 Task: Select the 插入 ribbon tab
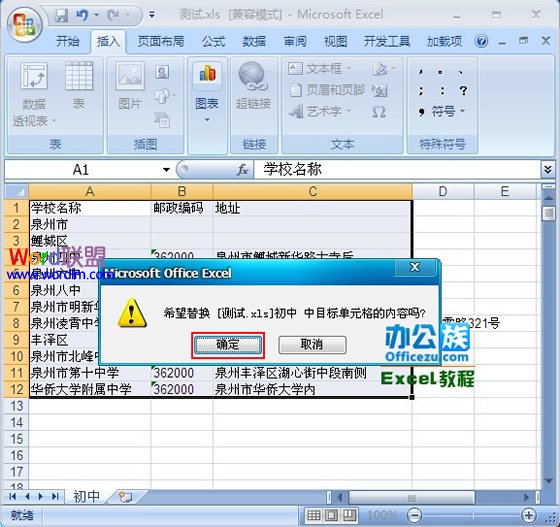click(108, 42)
